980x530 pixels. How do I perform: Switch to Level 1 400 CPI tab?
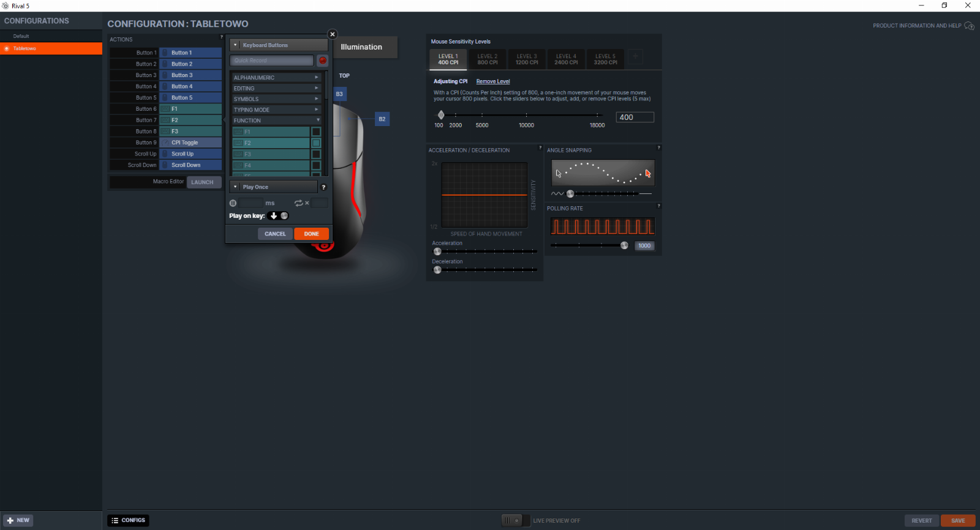(448, 59)
